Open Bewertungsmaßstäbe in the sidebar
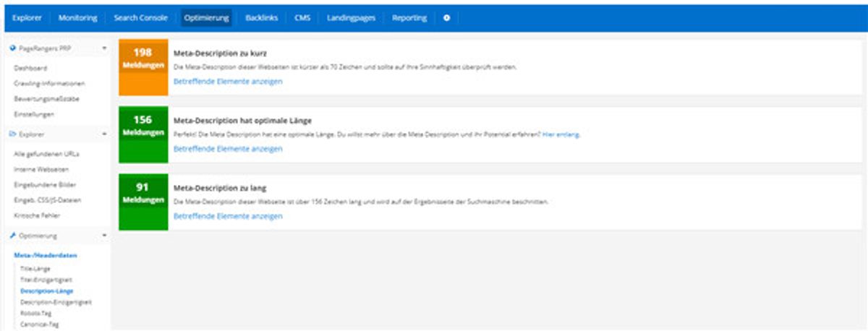 (46, 98)
